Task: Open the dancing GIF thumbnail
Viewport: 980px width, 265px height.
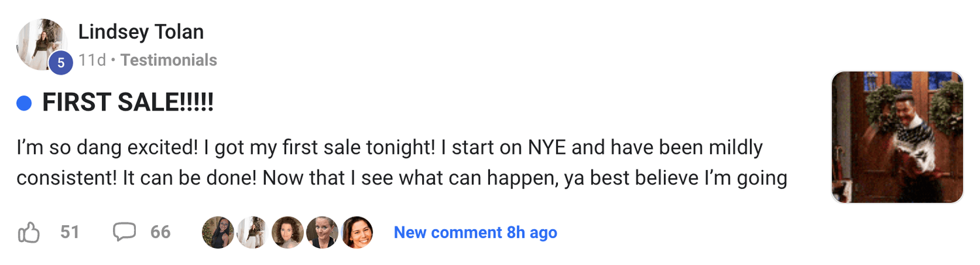Action: click(897, 137)
